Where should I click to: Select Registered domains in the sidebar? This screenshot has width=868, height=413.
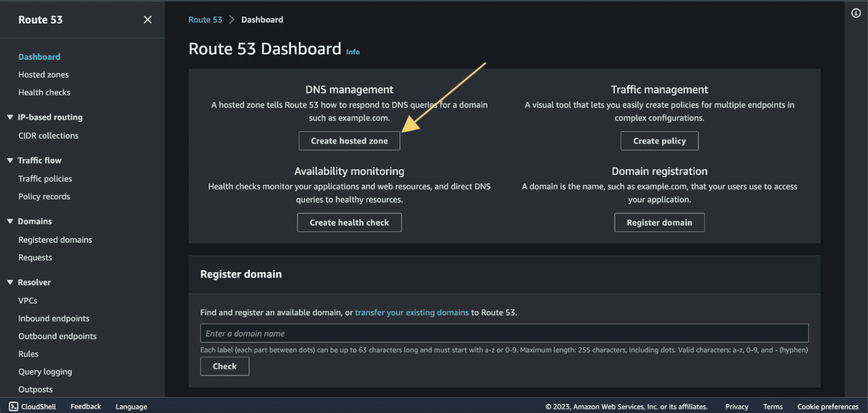coord(55,239)
